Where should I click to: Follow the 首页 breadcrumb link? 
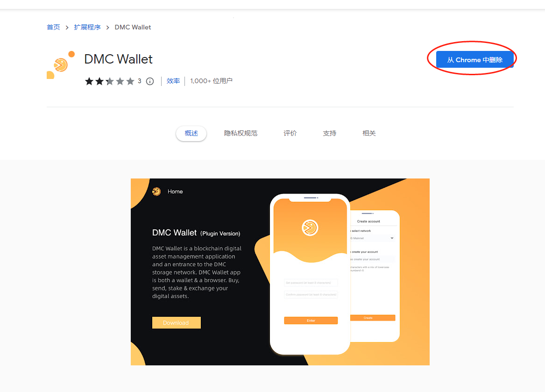click(53, 27)
